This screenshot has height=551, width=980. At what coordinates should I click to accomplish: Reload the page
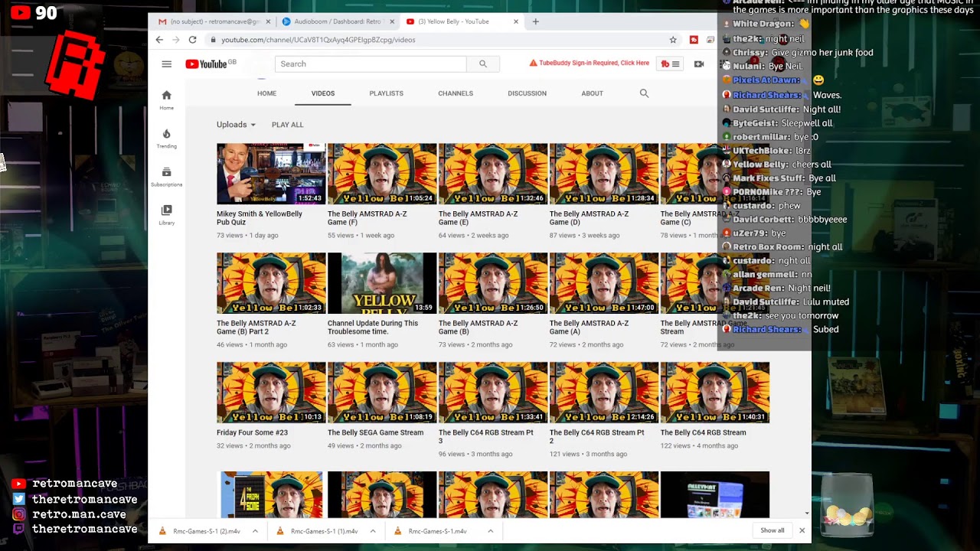pyautogui.click(x=192, y=40)
